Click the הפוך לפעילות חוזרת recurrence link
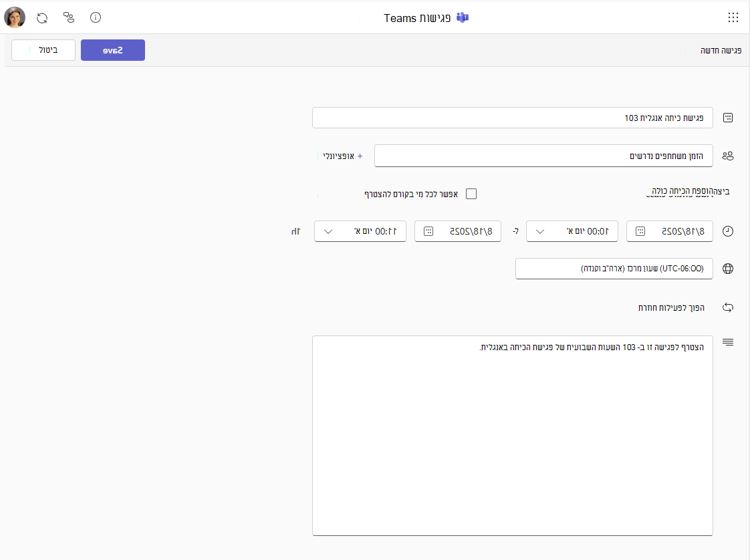Viewport: 750px width, 560px height. (671, 307)
